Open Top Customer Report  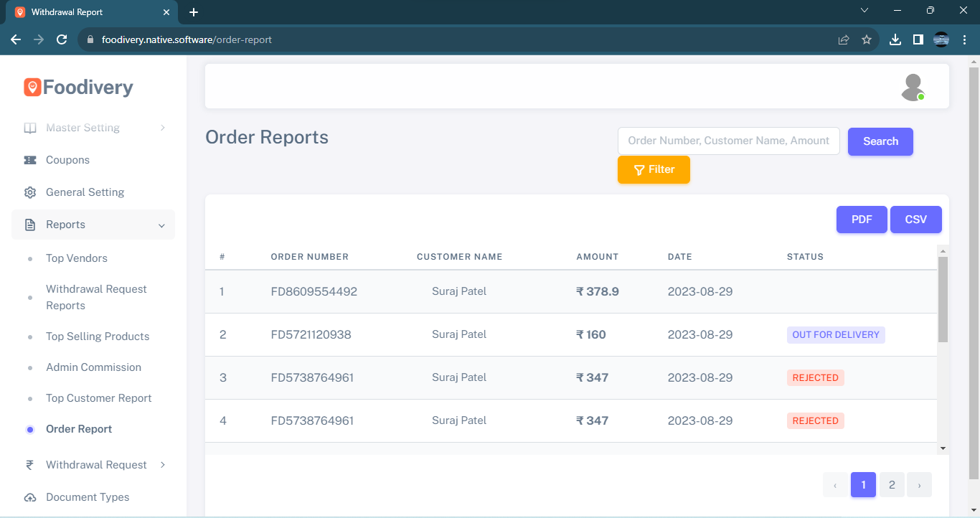pyautogui.click(x=99, y=398)
